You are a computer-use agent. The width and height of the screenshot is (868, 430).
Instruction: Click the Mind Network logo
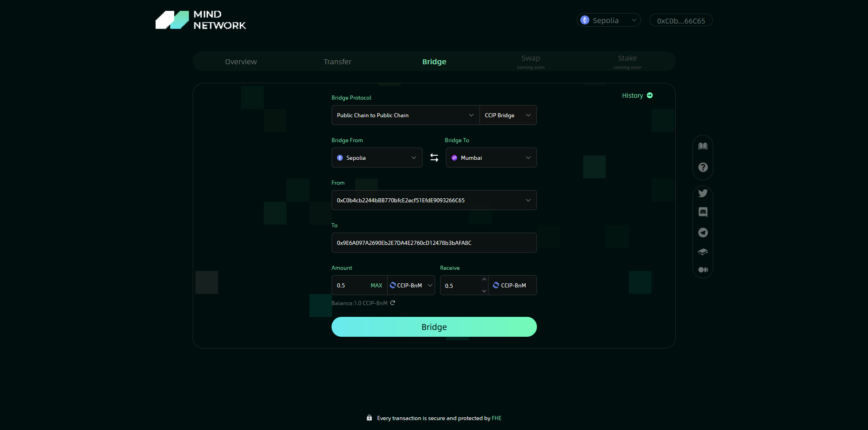[201, 20]
